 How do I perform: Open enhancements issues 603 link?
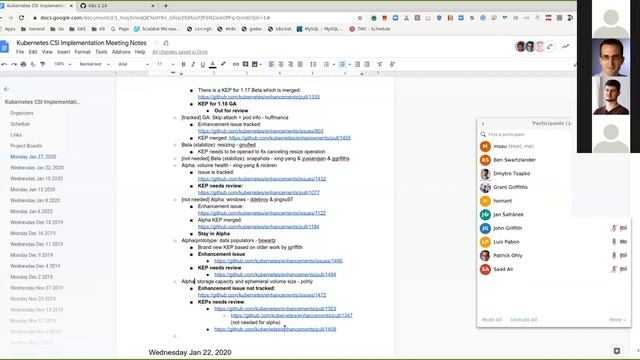(260, 131)
